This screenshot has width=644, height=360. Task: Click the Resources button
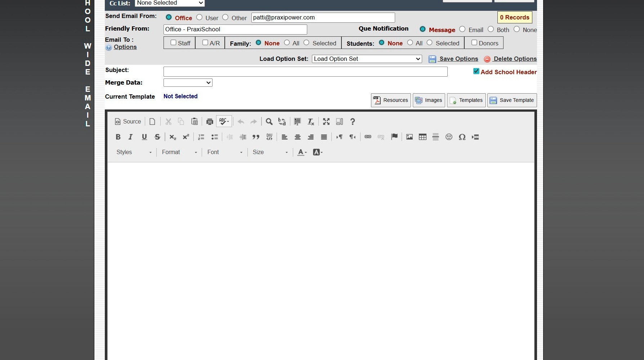point(391,100)
